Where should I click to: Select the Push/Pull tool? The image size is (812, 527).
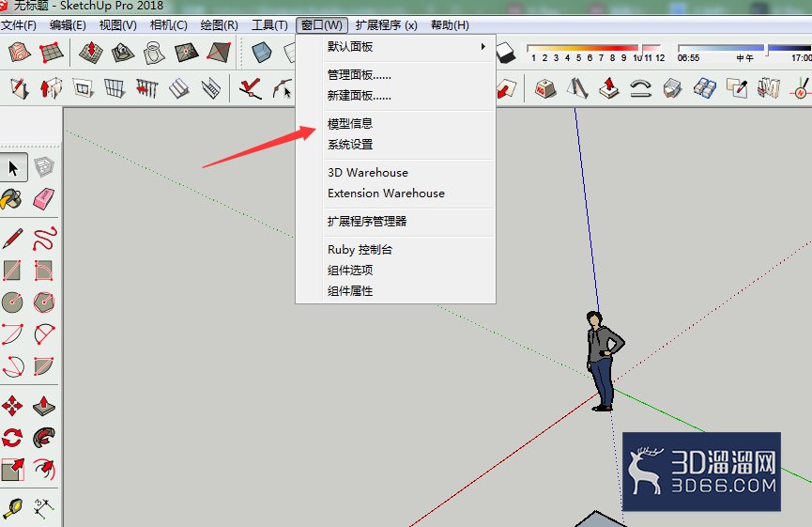click(x=44, y=406)
